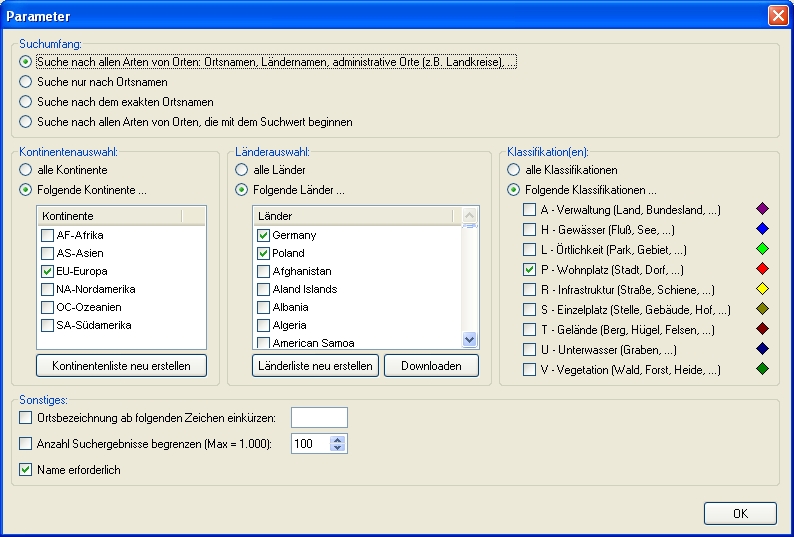
Task: Enable L - Örtlichkeit classification
Action: click(529, 250)
